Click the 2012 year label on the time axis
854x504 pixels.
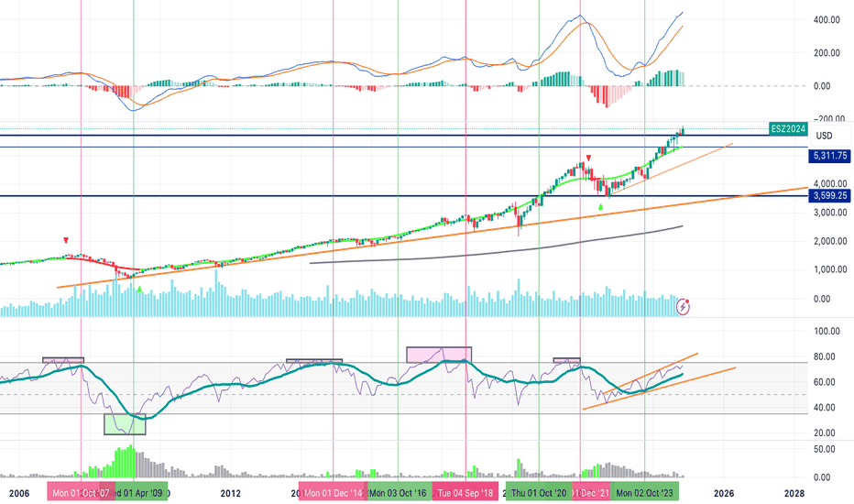pyautogui.click(x=230, y=493)
